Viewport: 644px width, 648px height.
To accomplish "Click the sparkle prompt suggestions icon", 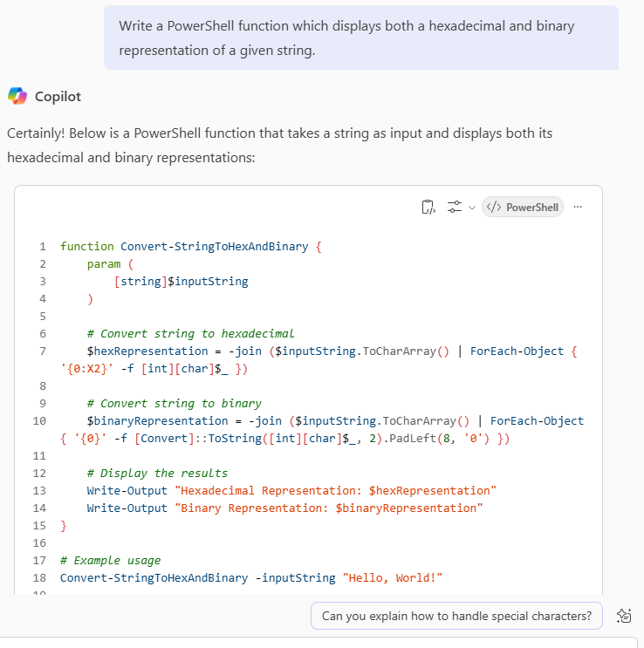I will 624,616.
